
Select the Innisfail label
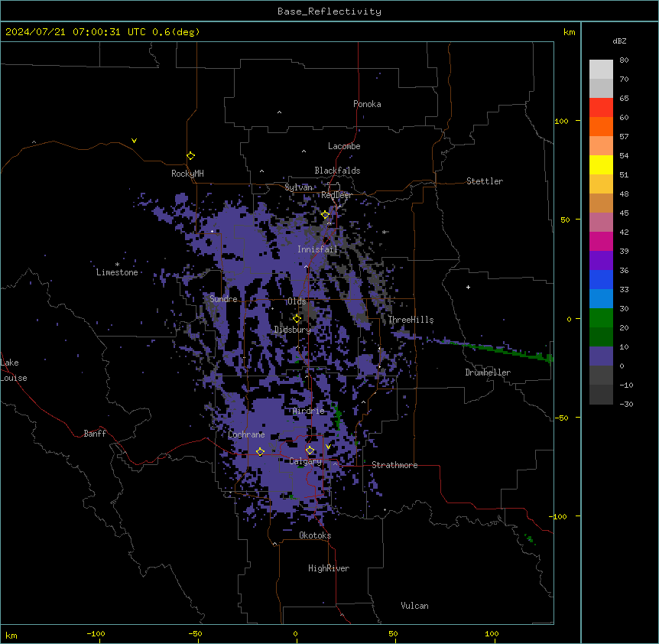(x=317, y=249)
